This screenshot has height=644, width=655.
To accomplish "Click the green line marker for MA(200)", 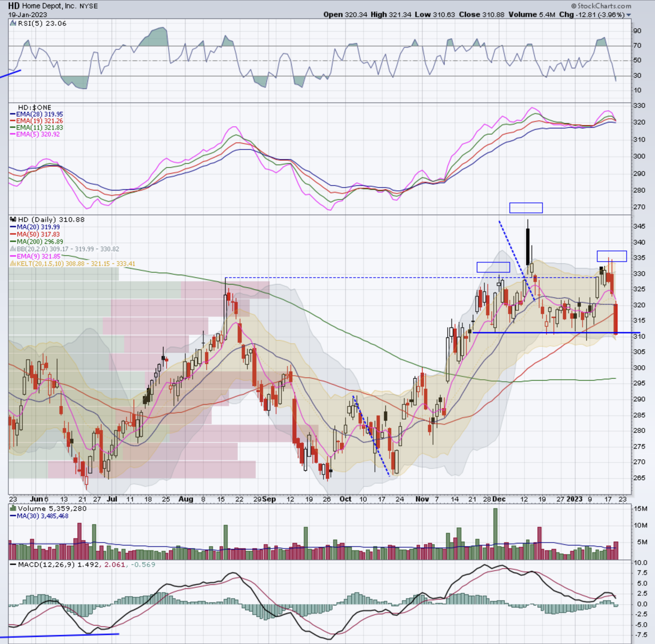I will 13,242.
